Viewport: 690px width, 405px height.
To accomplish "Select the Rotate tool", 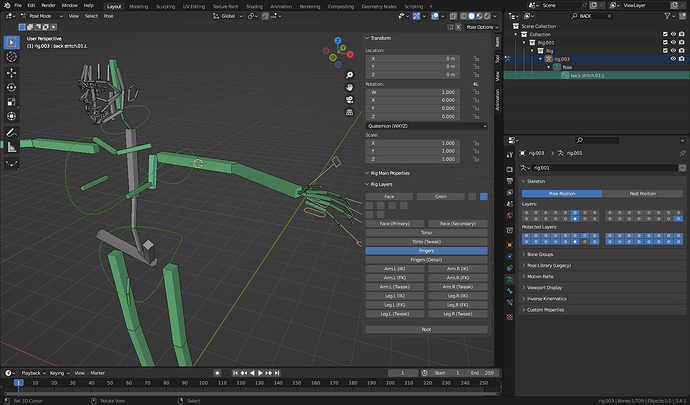I will [x=11, y=87].
